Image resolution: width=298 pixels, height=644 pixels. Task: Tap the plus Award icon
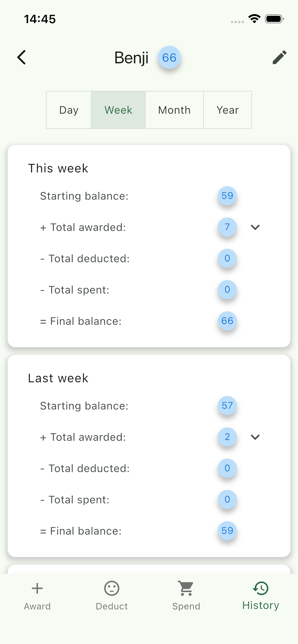pos(37,588)
